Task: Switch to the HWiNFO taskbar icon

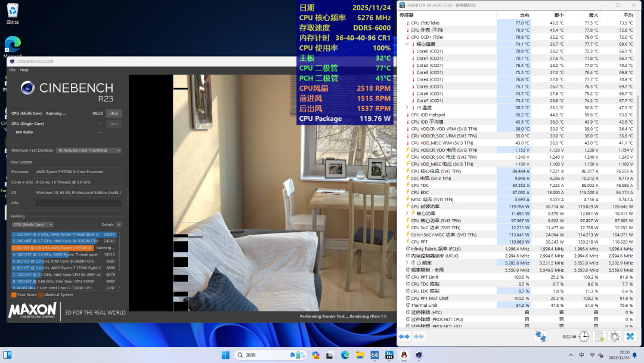Action: [389, 355]
